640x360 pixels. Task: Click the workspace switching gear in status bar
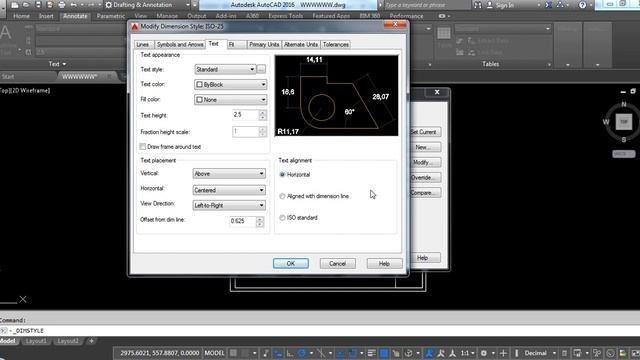pyautogui.click(x=484, y=353)
